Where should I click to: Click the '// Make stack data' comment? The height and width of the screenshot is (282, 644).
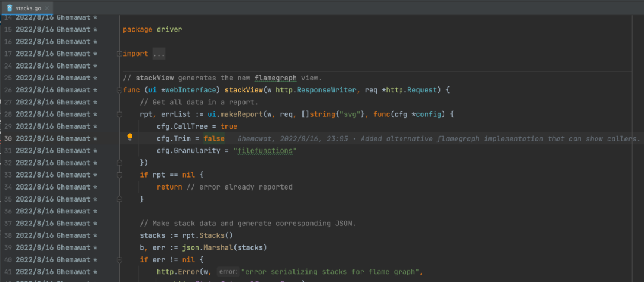point(247,224)
